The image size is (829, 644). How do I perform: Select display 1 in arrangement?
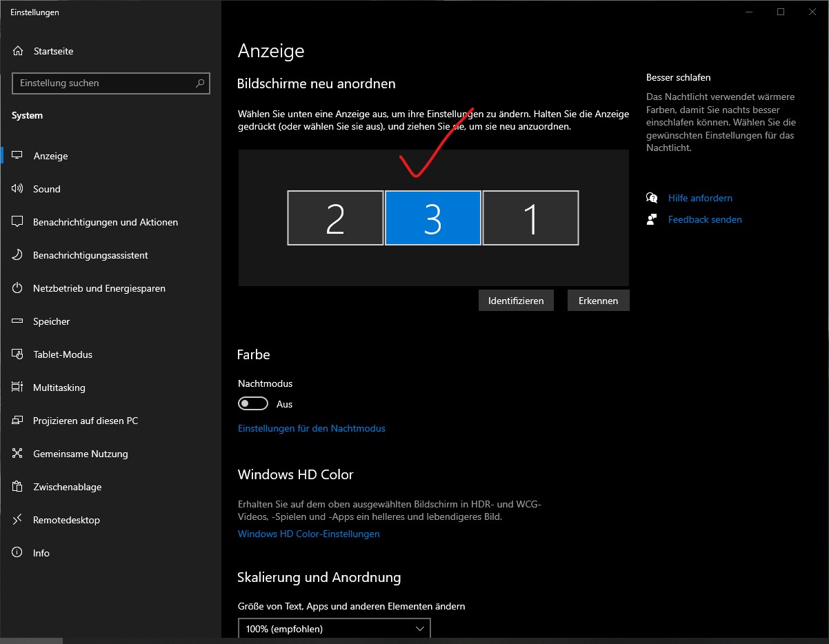531,218
